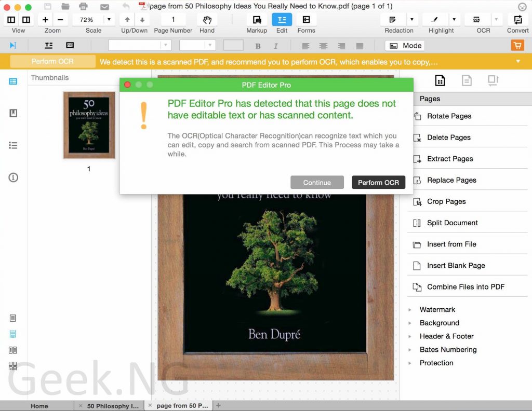532x411 pixels.
Task: Switch to the Home tab
Action: [x=39, y=406]
